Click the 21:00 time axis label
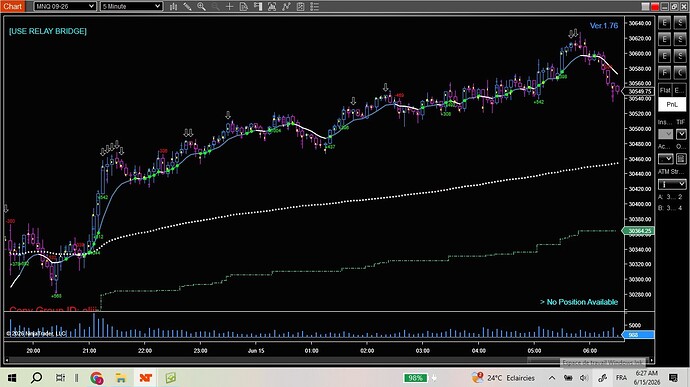 tap(89, 350)
